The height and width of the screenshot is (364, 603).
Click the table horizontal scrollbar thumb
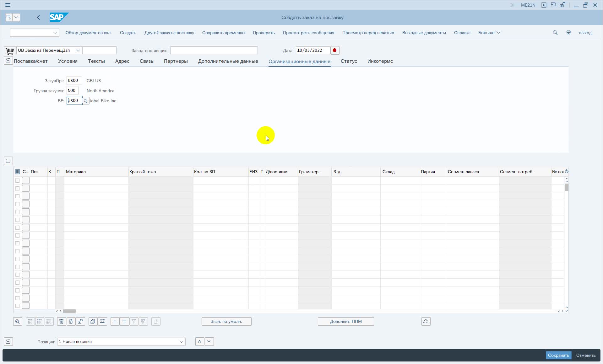click(69, 311)
